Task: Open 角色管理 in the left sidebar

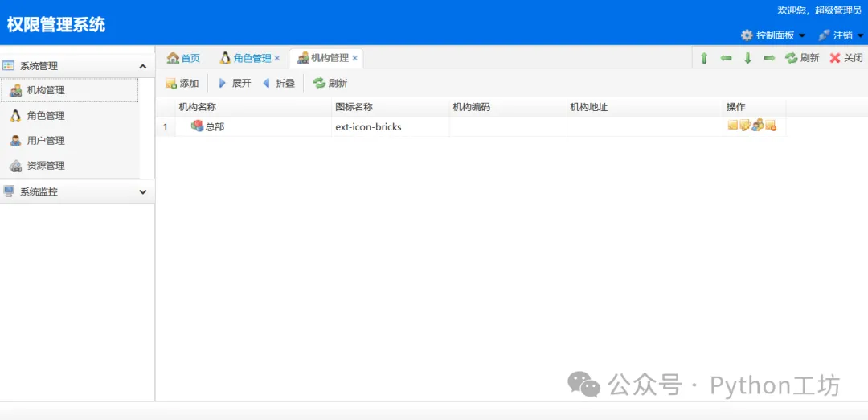Action: [x=70, y=116]
